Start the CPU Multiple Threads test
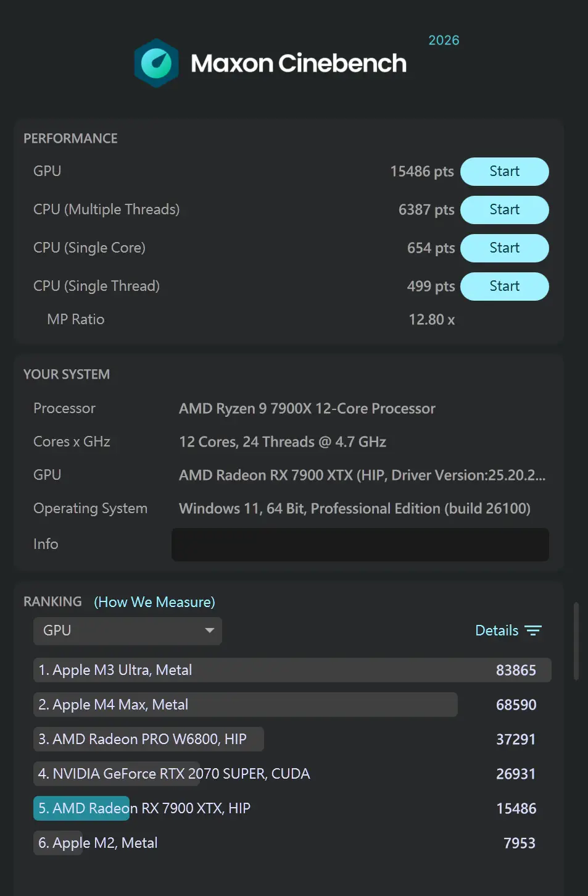 (x=504, y=210)
